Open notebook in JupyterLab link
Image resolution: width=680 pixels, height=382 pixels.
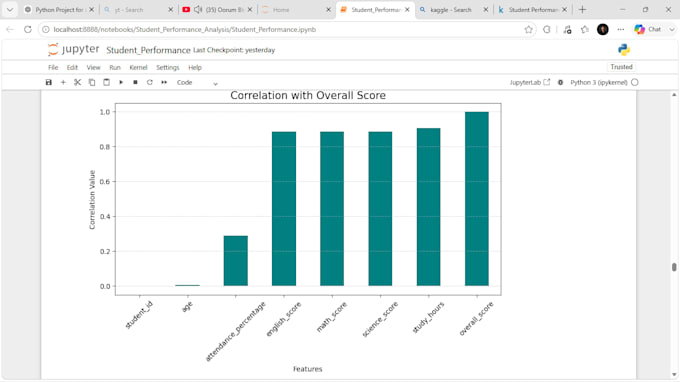530,82
